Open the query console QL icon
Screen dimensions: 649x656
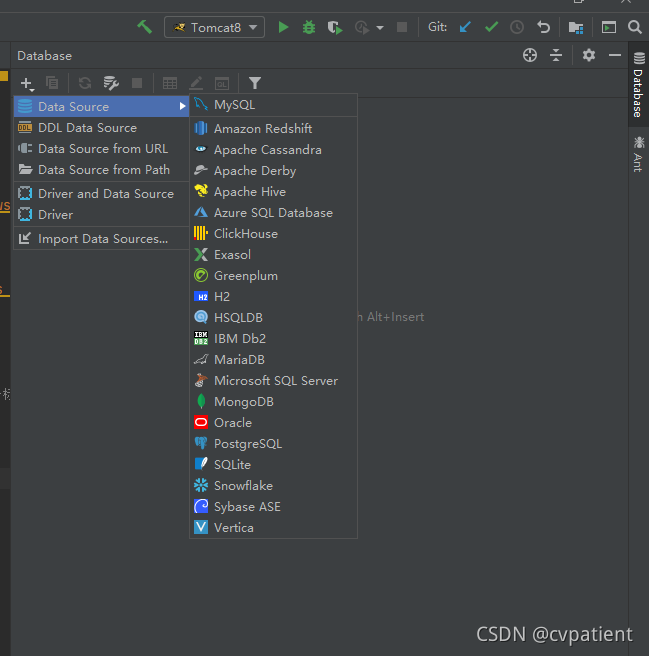coord(222,83)
